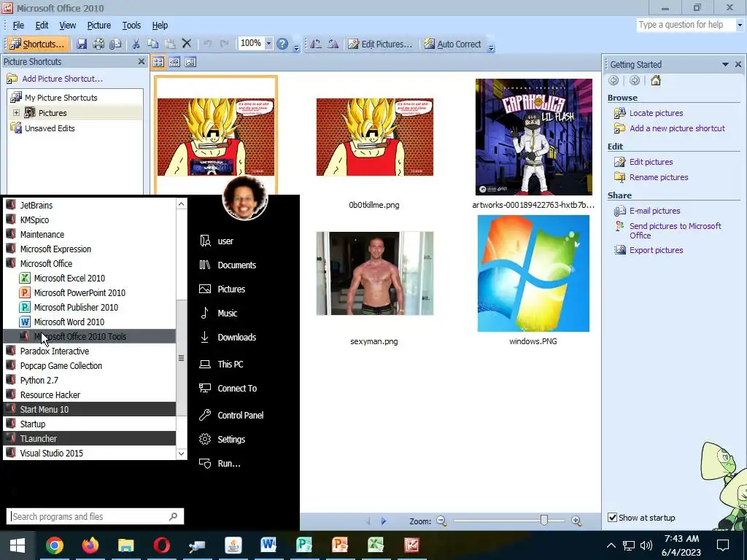
Task: Open the notification center icon
Action: click(723, 545)
